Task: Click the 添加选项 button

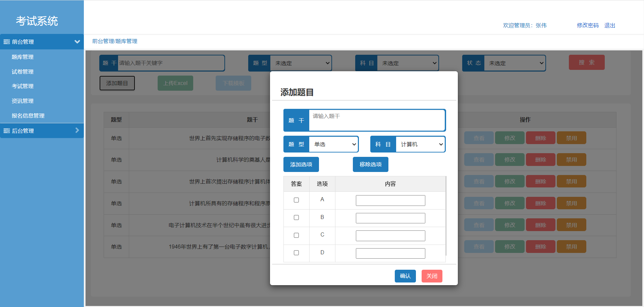Action: point(301,164)
